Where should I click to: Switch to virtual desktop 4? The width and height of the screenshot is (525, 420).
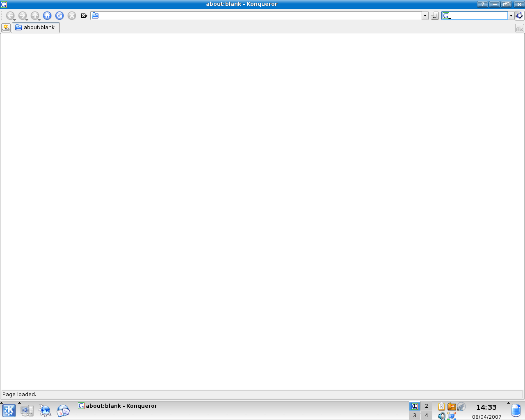pyautogui.click(x=427, y=415)
